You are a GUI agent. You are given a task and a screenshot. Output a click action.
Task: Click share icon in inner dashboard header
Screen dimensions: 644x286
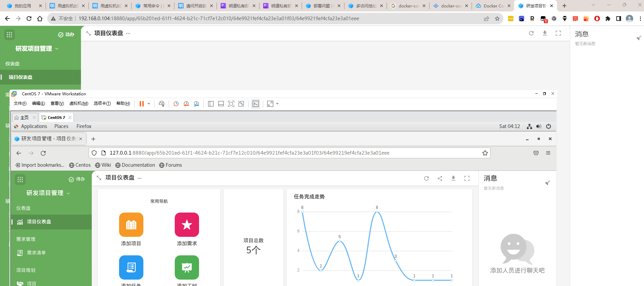coord(440,178)
